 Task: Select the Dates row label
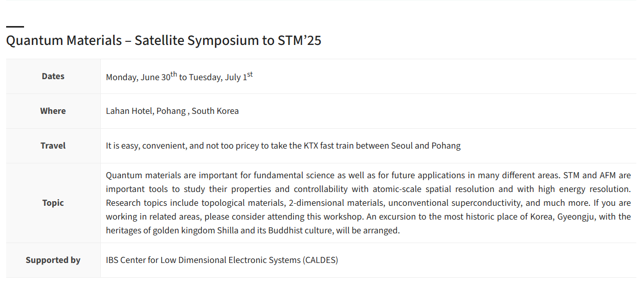point(53,76)
